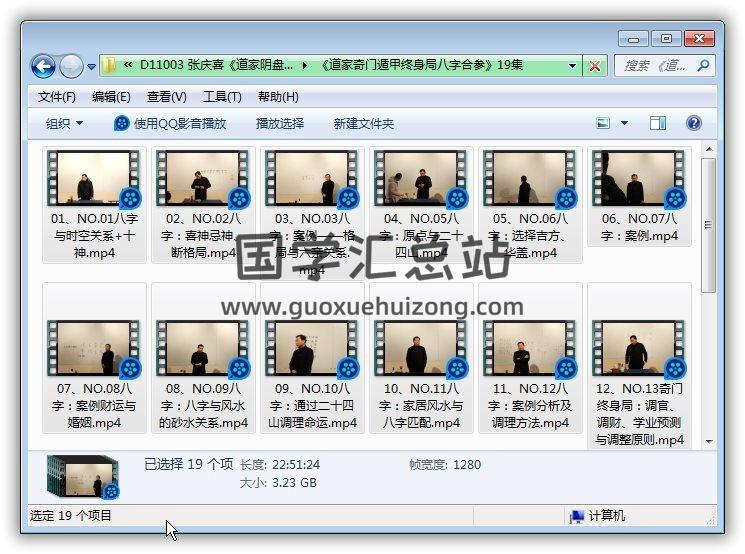Open the Help question mark icon

(x=693, y=123)
